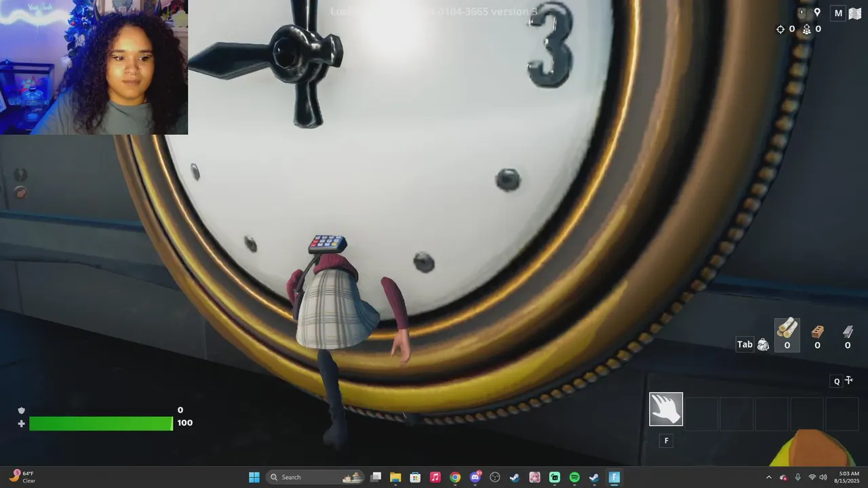Click the health plus icon
Viewport: 868px width, 488px height.
tap(21, 424)
